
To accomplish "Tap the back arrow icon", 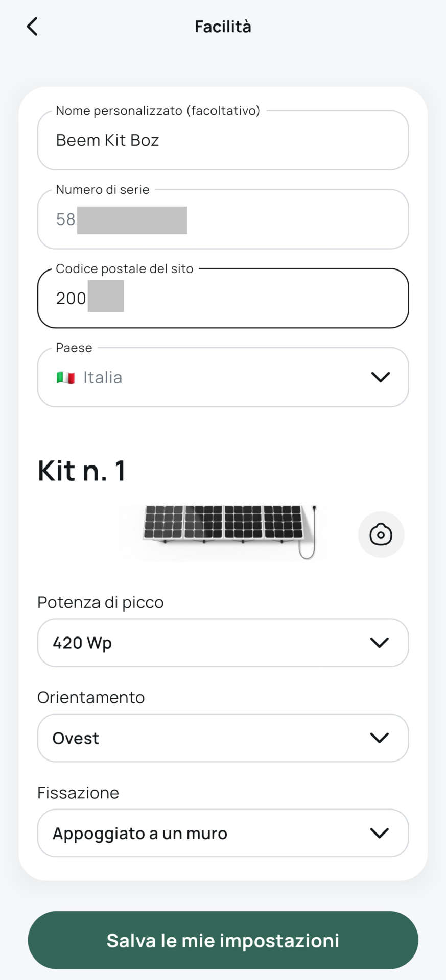I will pos(32,27).
